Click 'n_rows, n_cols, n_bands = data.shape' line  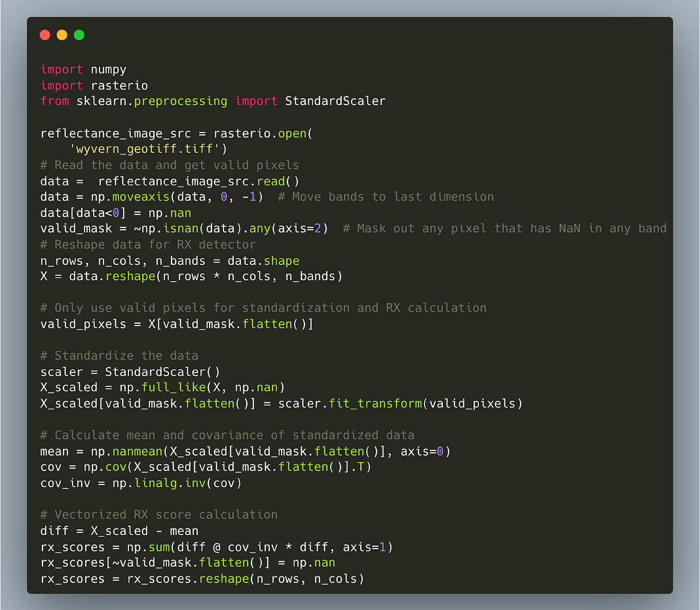click(170, 261)
